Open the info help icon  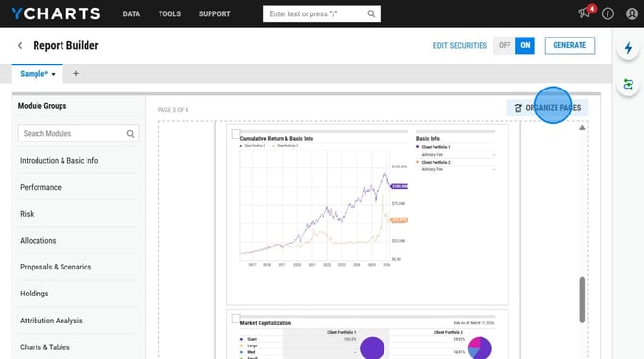coord(607,13)
